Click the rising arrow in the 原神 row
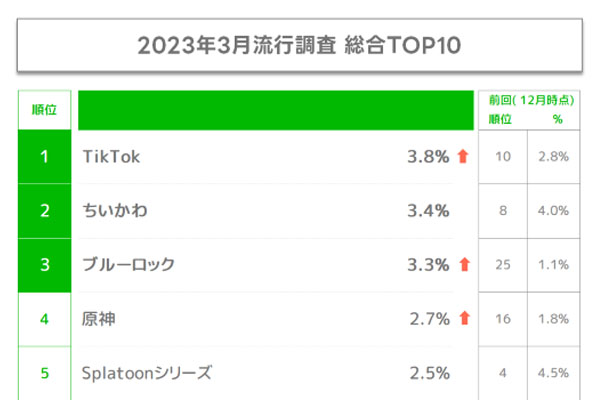This screenshot has width=600, height=400. click(x=463, y=319)
